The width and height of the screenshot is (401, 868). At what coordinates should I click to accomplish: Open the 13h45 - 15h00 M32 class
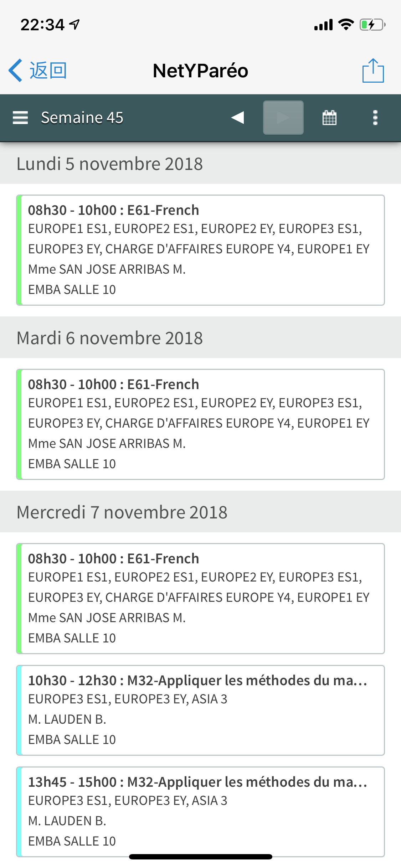[x=200, y=811]
